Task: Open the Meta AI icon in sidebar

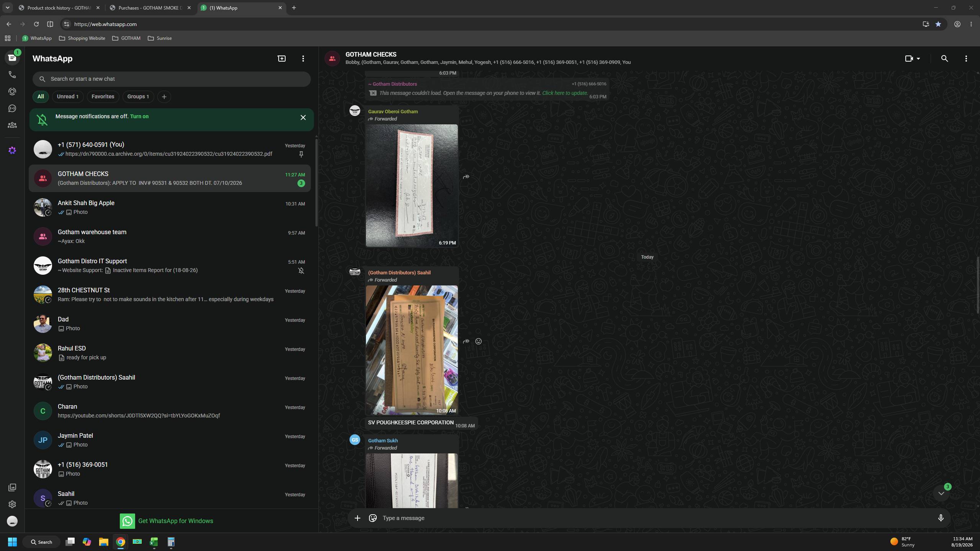Action: pyautogui.click(x=12, y=150)
